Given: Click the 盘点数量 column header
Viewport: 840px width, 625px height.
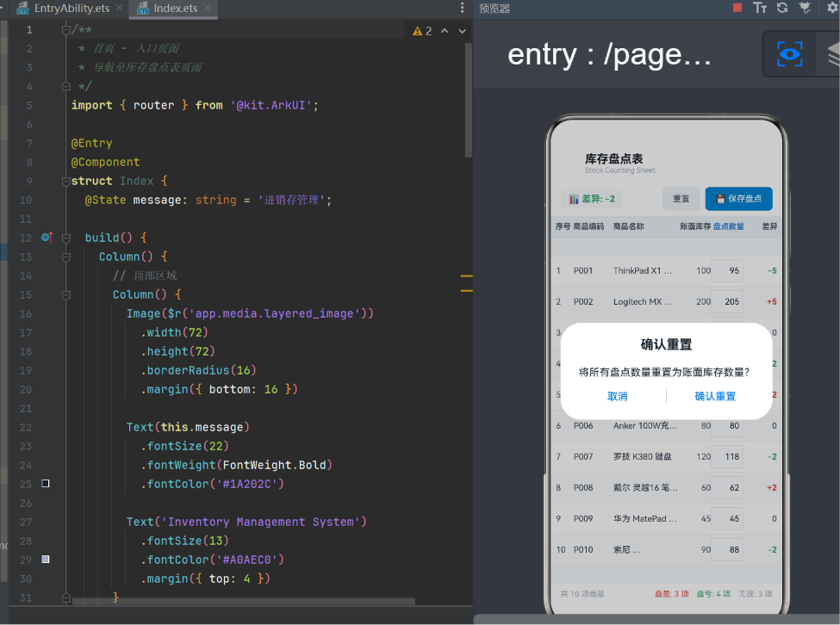Looking at the screenshot, I should 728,226.
